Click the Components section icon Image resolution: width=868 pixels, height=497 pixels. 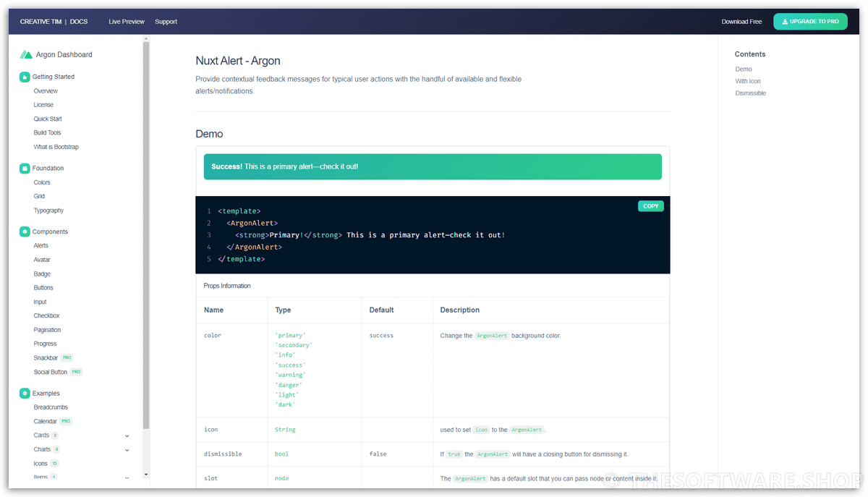coord(25,231)
